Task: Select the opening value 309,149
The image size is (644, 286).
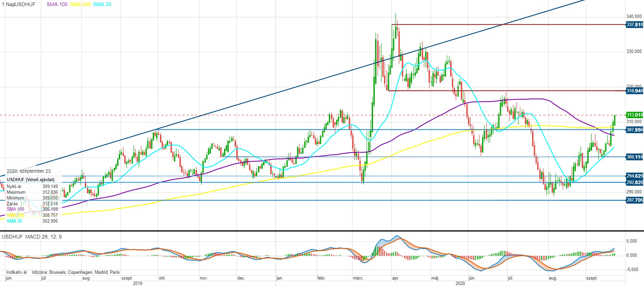Action: click(50, 187)
